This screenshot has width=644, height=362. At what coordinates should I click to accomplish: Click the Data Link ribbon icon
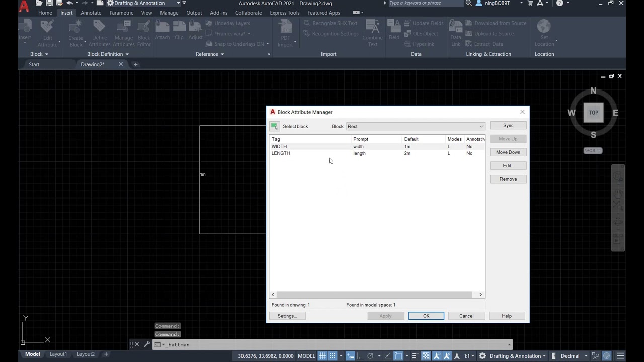pyautogui.click(x=456, y=33)
